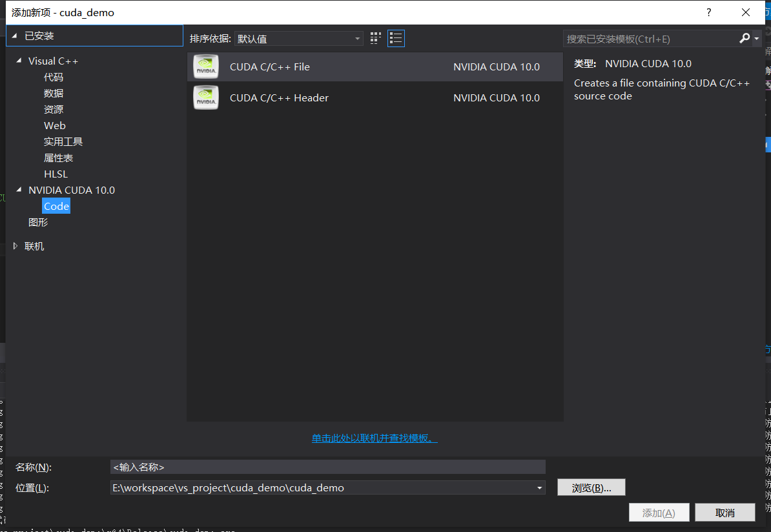
Task: Close the Add New Item dialog
Action: (745, 12)
